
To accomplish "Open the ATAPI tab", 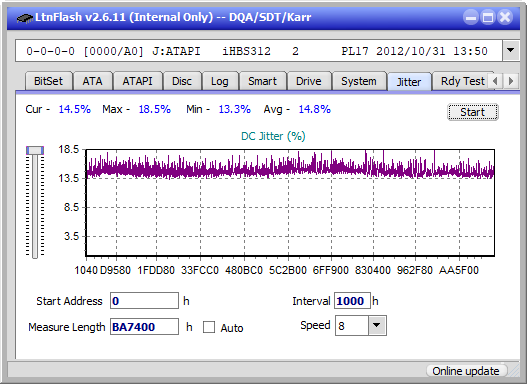I will tap(137, 81).
